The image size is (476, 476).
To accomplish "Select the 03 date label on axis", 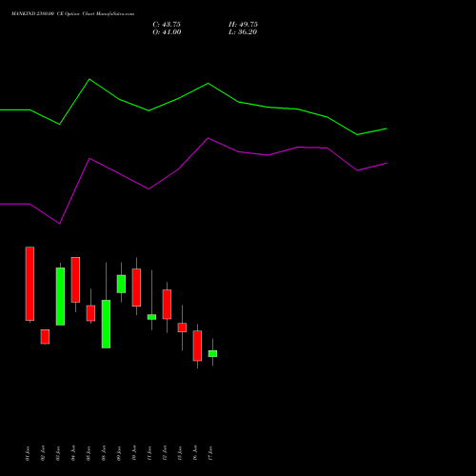I will 58,453.
